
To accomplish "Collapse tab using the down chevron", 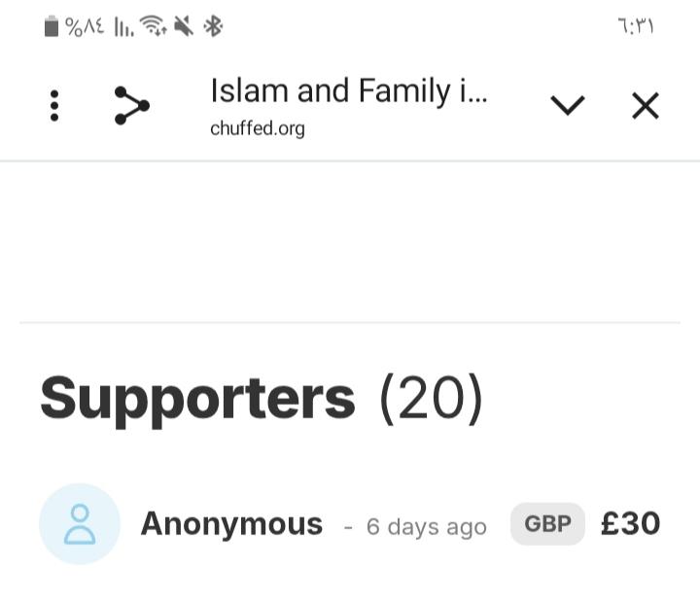I will 568,105.
